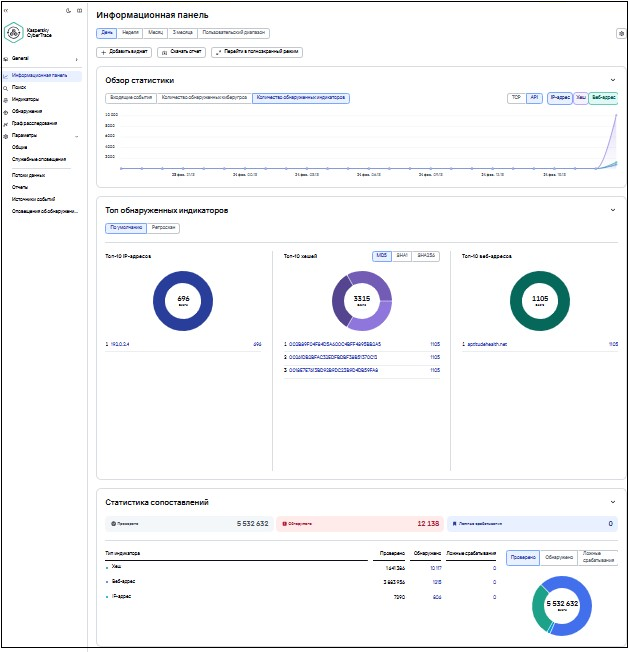629x652 pixels.
Task: Show Обнаружено in the matches donut chart
Action: coord(559,558)
